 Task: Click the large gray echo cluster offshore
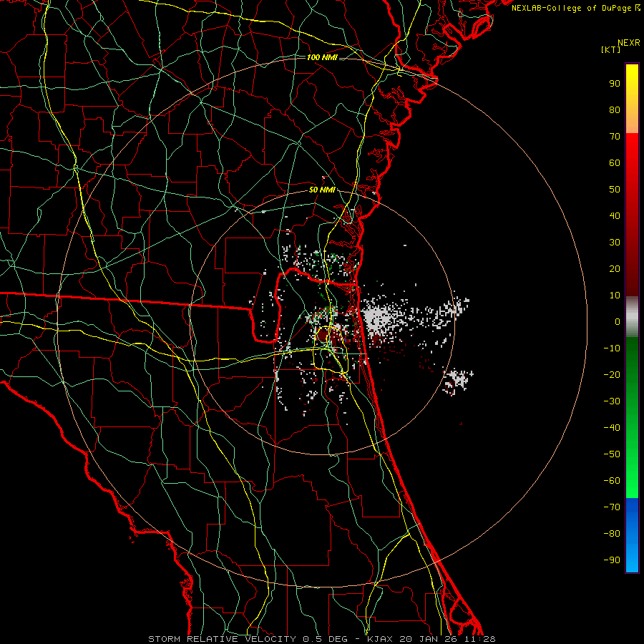pos(379,318)
